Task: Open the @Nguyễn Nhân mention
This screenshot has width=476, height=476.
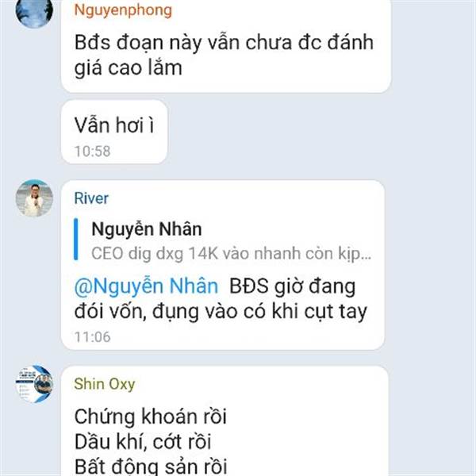Action: point(146,286)
